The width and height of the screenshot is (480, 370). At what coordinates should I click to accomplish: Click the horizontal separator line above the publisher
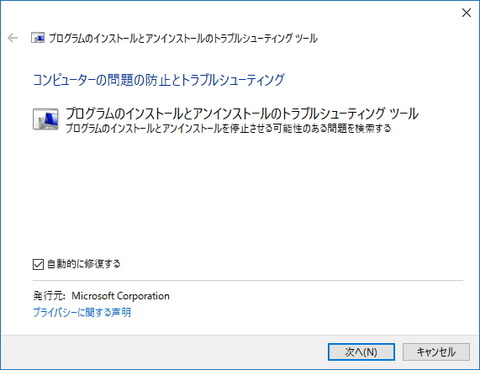pyautogui.click(x=248, y=281)
